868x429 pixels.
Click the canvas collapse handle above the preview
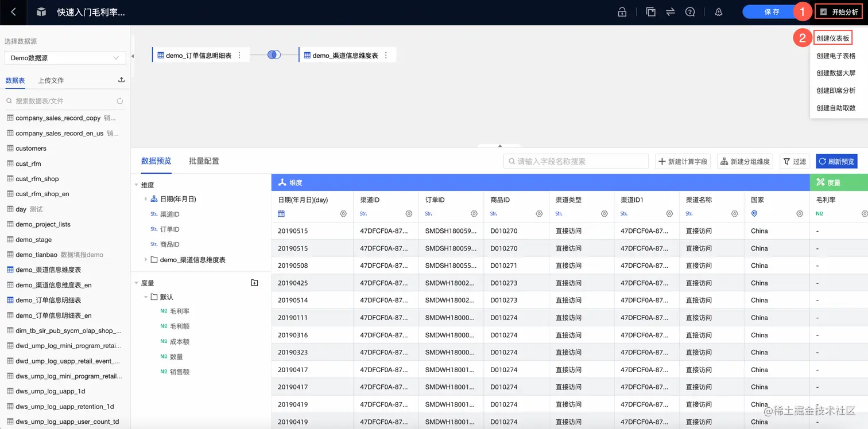[499, 146]
